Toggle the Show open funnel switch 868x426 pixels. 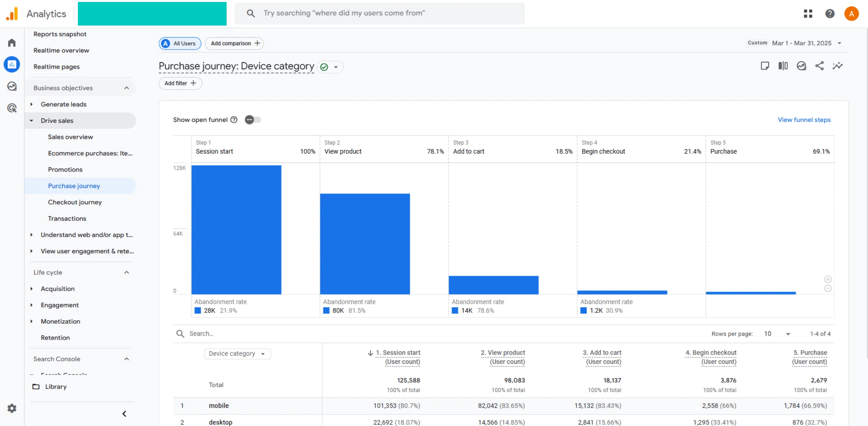pyautogui.click(x=253, y=120)
